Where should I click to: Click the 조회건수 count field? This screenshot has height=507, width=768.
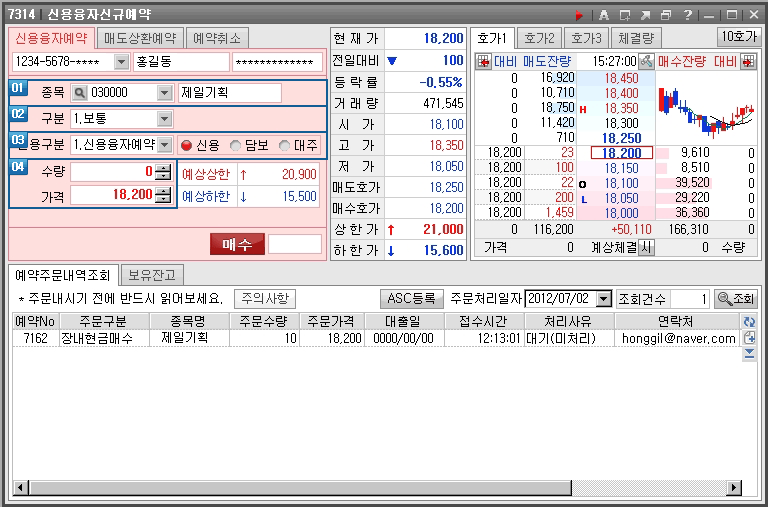[691, 298]
